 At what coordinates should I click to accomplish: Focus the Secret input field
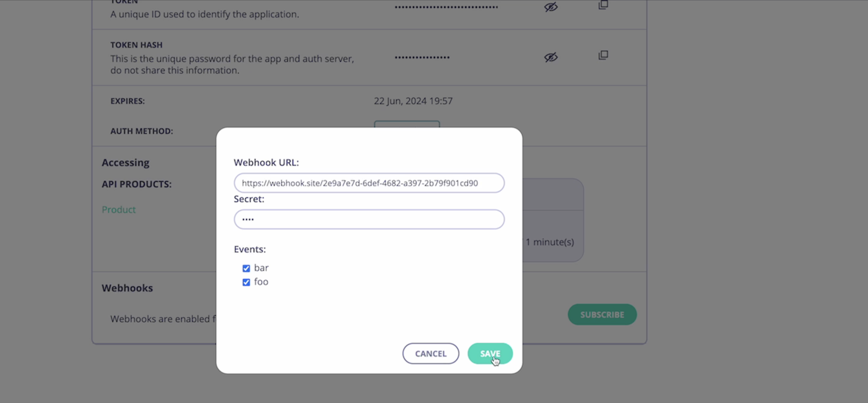click(x=369, y=219)
